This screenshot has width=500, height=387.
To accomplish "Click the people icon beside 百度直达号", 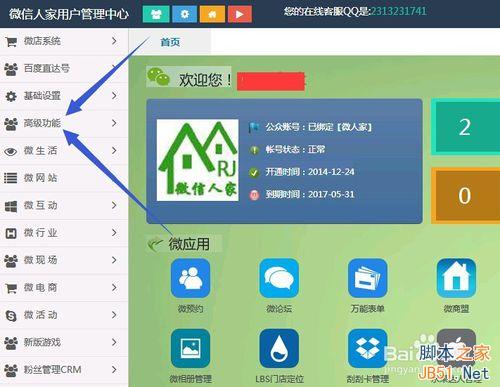I will pyautogui.click(x=11, y=69).
